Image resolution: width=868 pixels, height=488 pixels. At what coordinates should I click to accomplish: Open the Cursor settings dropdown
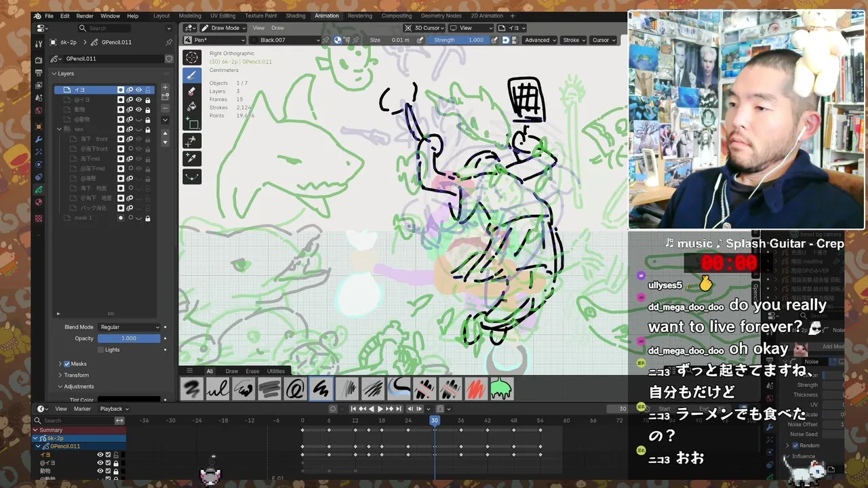pos(604,40)
